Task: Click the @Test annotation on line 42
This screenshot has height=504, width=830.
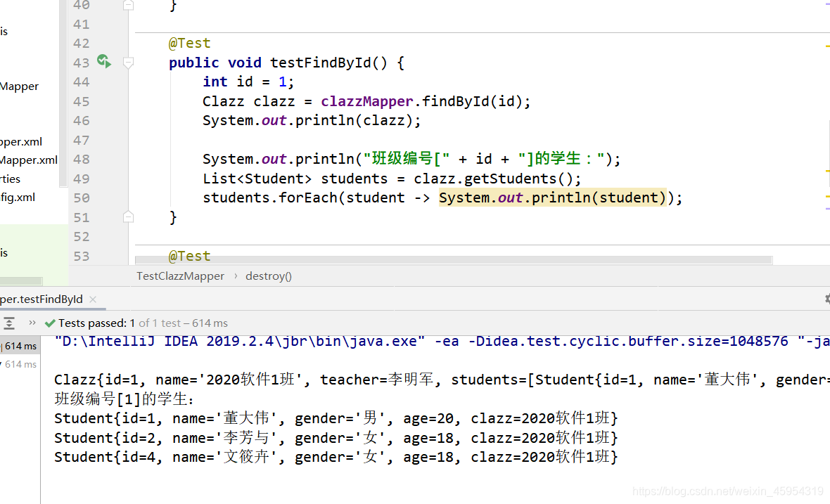Action: 189,44
